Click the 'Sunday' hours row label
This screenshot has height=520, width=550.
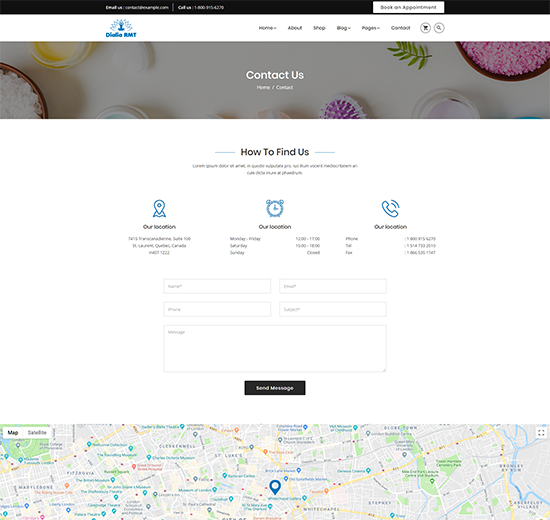click(x=237, y=253)
